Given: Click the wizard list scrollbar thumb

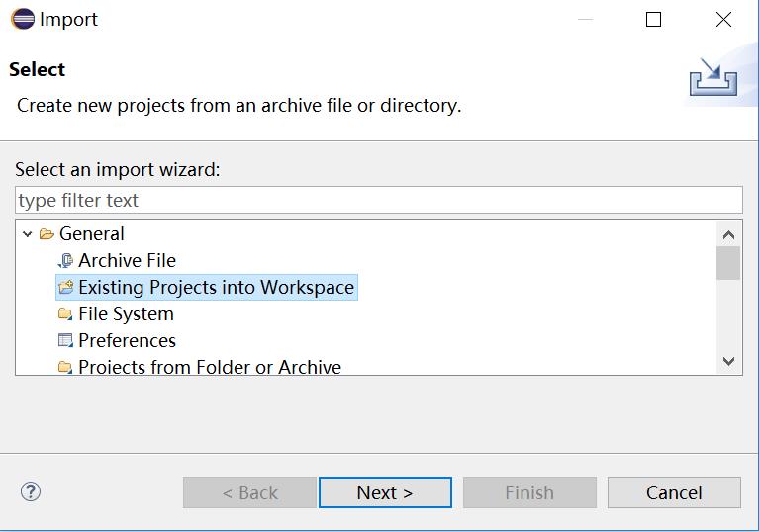Looking at the screenshot, I should [x=728, y=263].
